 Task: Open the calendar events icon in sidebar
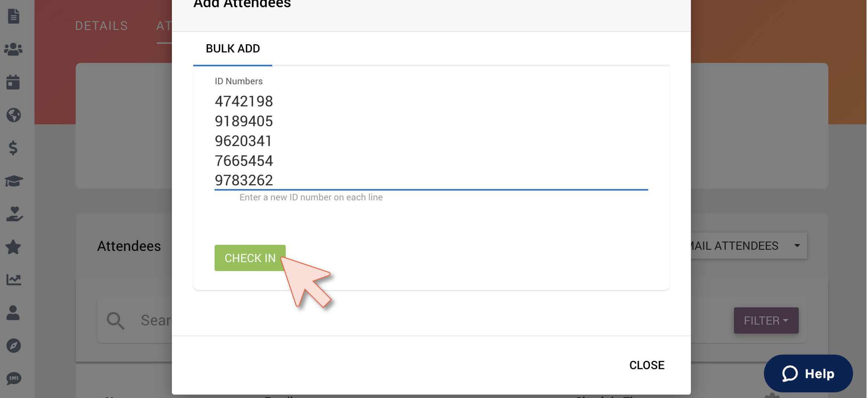(13, 82)
